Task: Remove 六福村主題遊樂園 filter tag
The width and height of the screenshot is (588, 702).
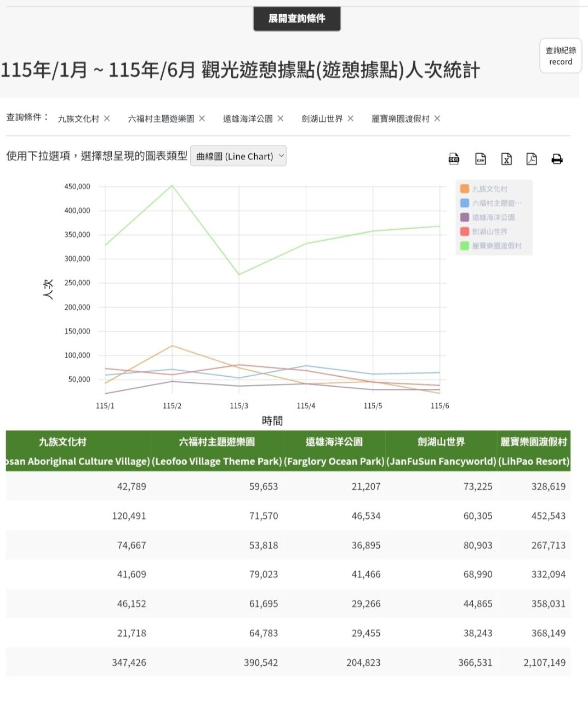Action: [x=202, y=118]
